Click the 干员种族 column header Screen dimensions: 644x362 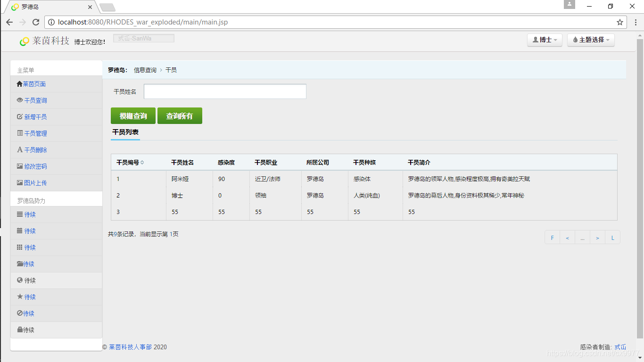coord(364,163)
